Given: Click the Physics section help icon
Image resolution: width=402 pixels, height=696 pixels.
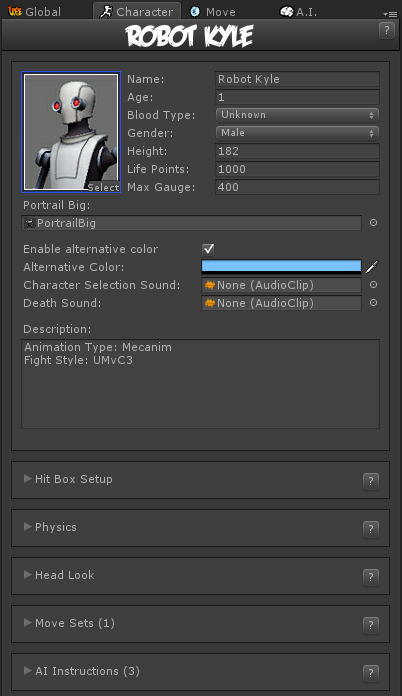Looking at the screenshot, I should pos(371,529).
